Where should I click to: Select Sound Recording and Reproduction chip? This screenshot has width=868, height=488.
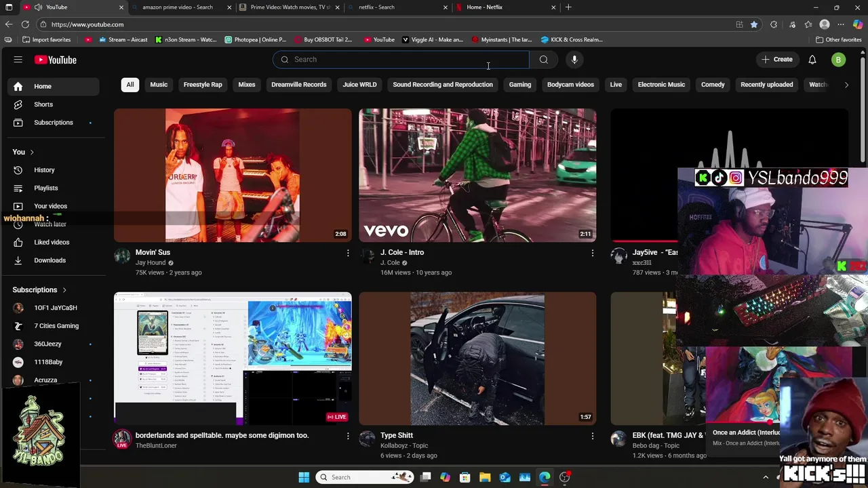(443, 85)
